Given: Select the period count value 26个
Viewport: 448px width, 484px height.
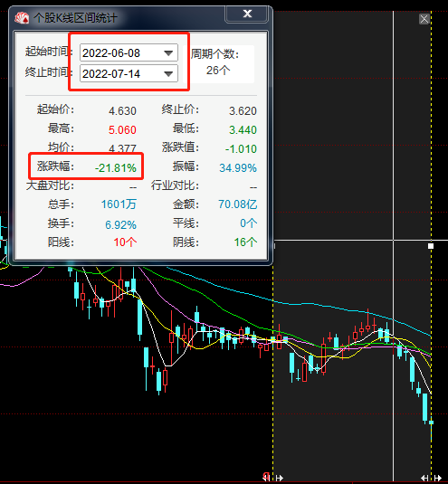Looking at the screenshot, I should 218,71.
